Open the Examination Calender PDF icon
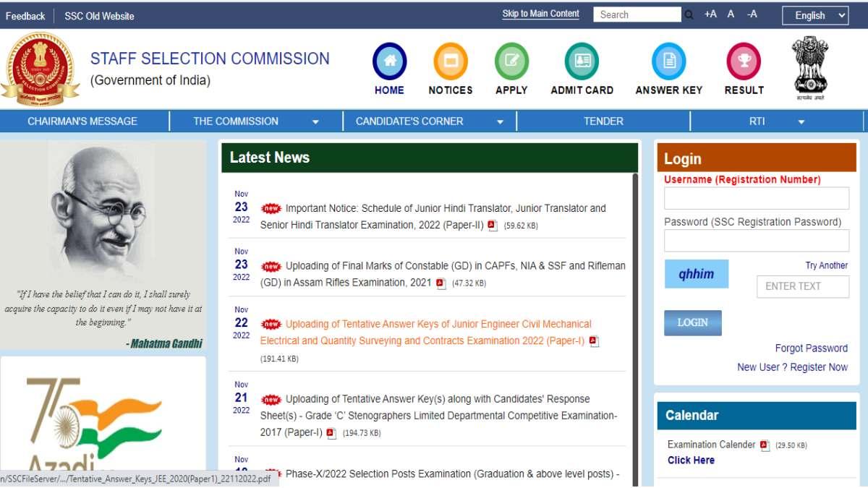This screenshot has width=868, height=488. pyautogui.click(x=765, y=446)
